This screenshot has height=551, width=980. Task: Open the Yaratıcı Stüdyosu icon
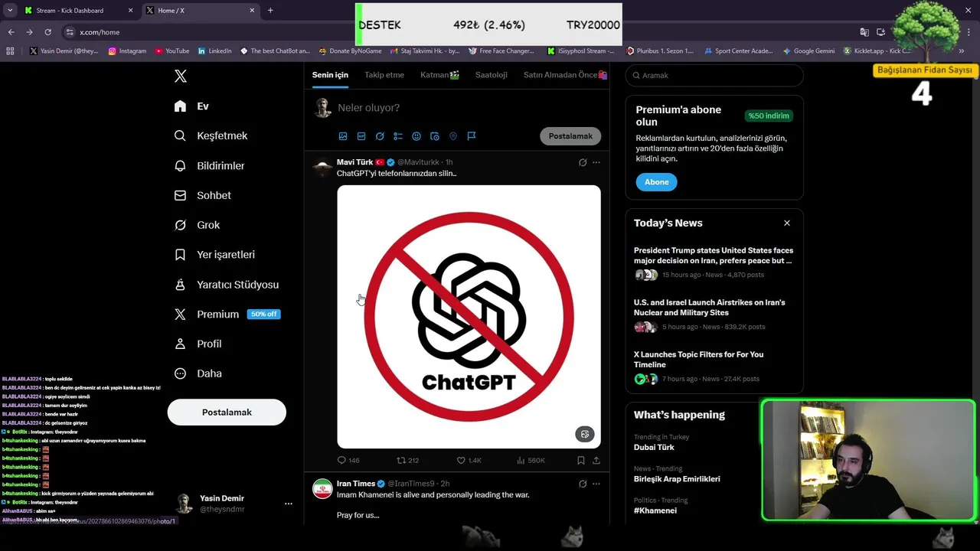180,285
